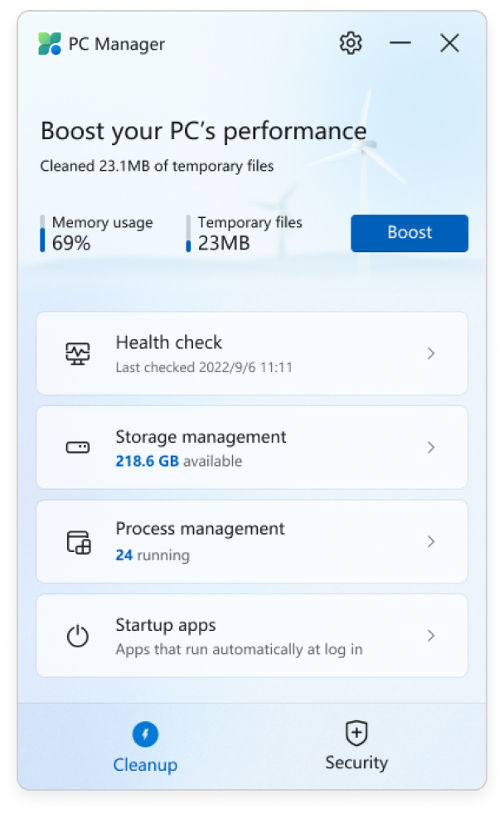Click the Health check monitor icon
Image resolution: width=504 pixels, height=814 pixels.
click(x=78, y=352)
